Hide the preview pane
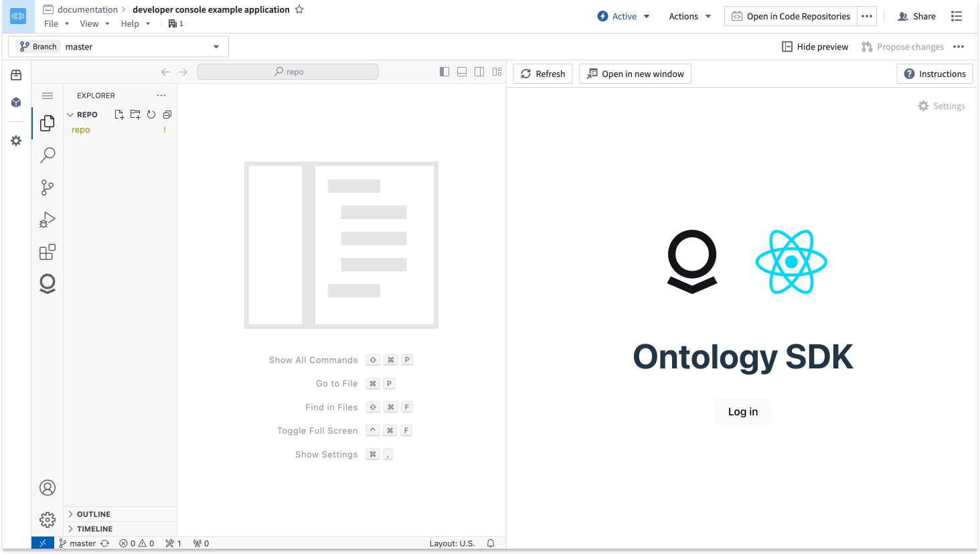Image resolution: width=980 pixels, height=554 pixels. (815, 47)
